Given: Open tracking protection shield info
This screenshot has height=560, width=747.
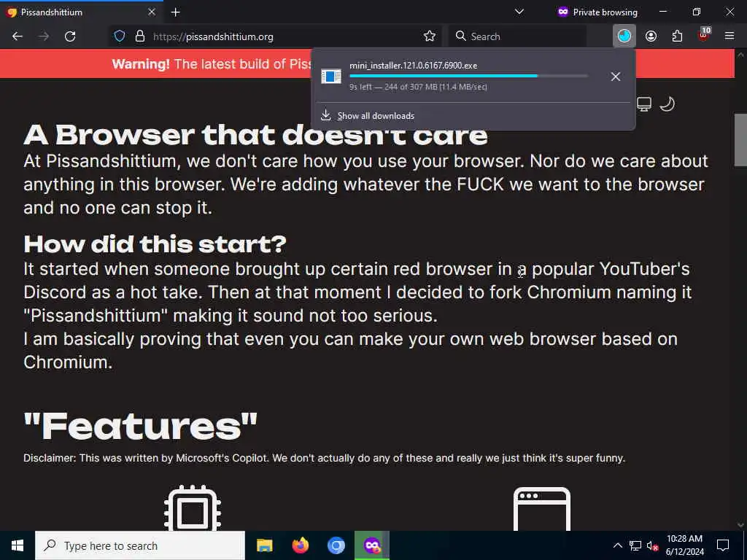Looking at the screenshot, I should click(120, 36).
